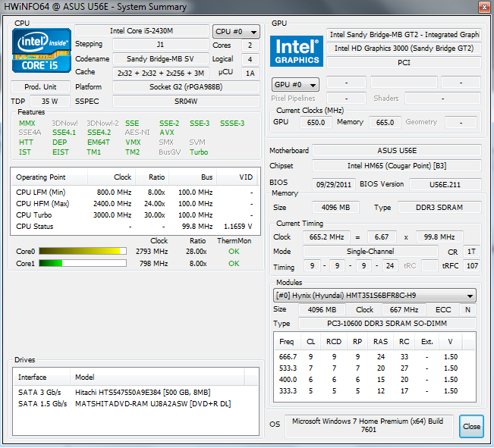Click the ASUS U56E motherboard field
494x448 pixels.
point(397,151)
